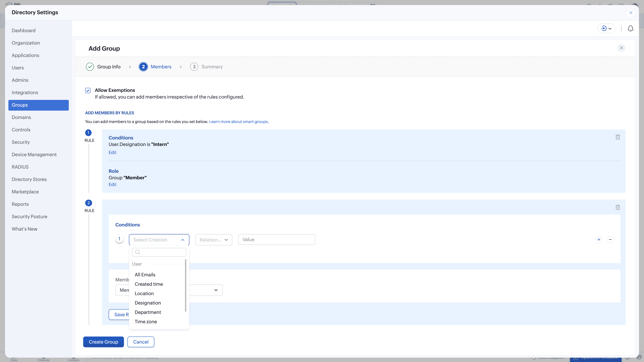This screenshot has height=362, width=644.
Task: Open Security Posture in sidebar
Action: [x=30, y=217]
